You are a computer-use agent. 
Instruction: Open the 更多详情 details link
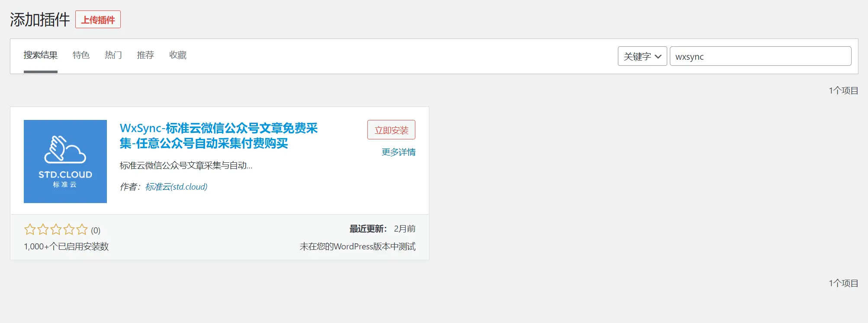click(399, 152)
